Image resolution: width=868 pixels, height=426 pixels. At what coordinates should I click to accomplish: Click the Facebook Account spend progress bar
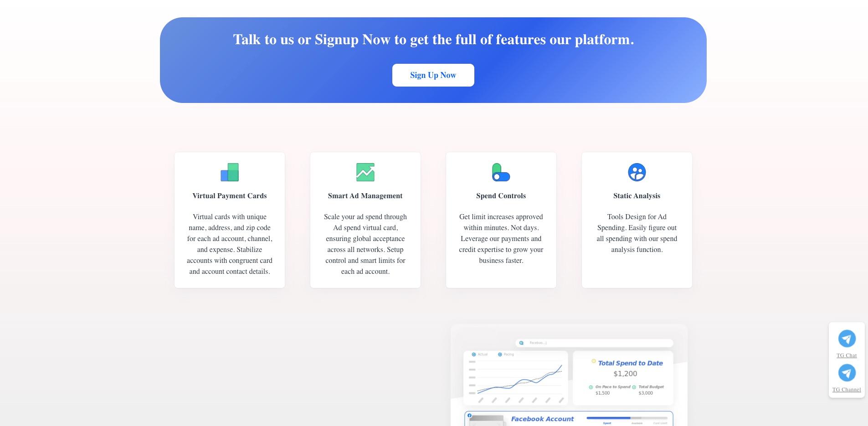tap(627, 418)
